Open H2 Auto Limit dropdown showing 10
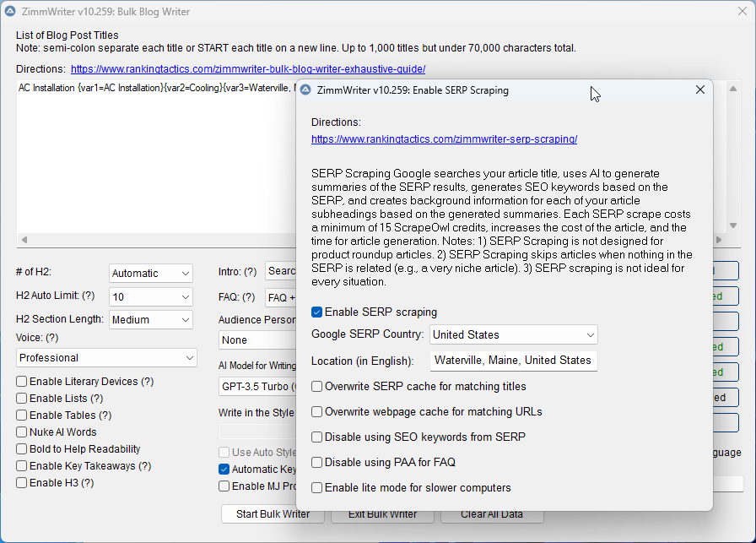Screen dimensions: 756x543 coord(151,297)
